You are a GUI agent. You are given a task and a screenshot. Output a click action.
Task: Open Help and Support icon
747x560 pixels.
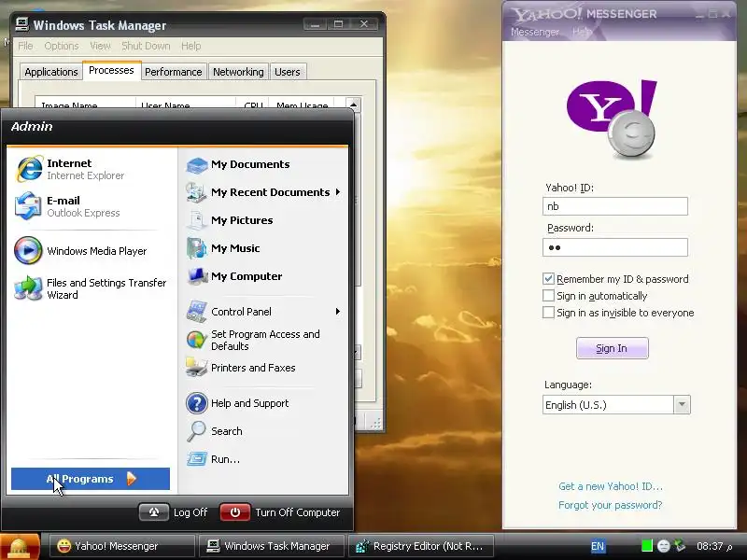(x=196, y=403)
